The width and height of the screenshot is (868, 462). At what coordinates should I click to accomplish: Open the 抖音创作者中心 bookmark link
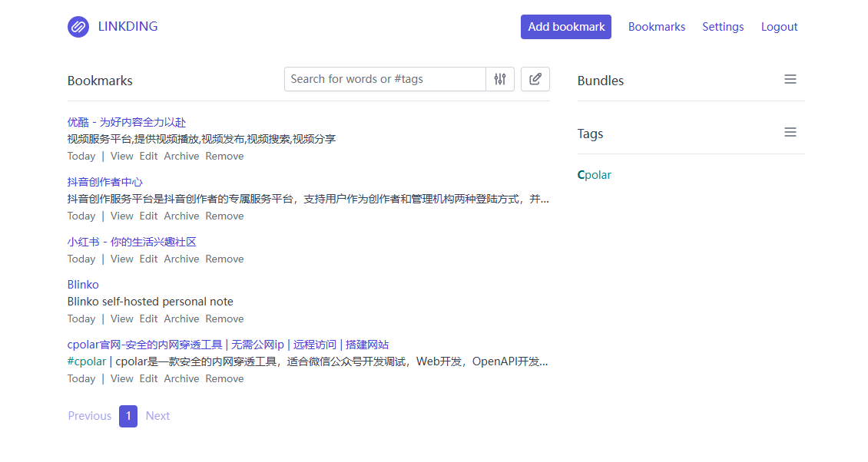point(105,182)
